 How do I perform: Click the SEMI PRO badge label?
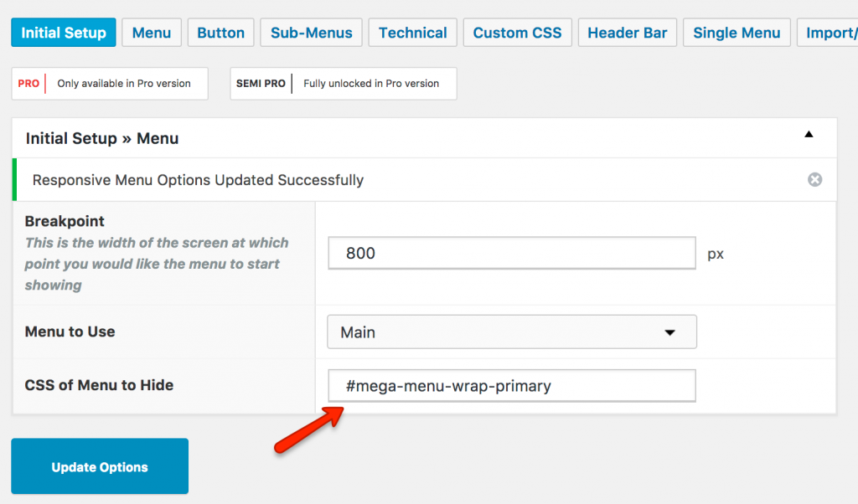(261, 84)
